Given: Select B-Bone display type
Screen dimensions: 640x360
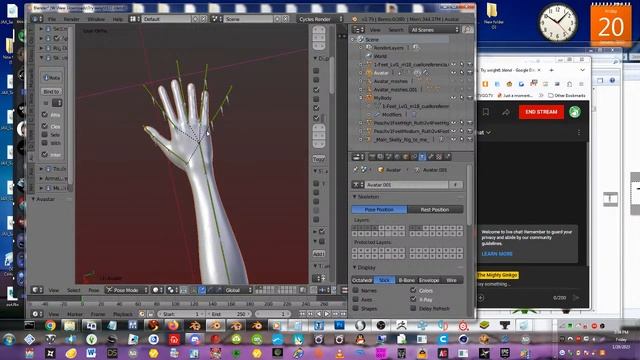Looking at the screenshot, I should tap(407, 280).
